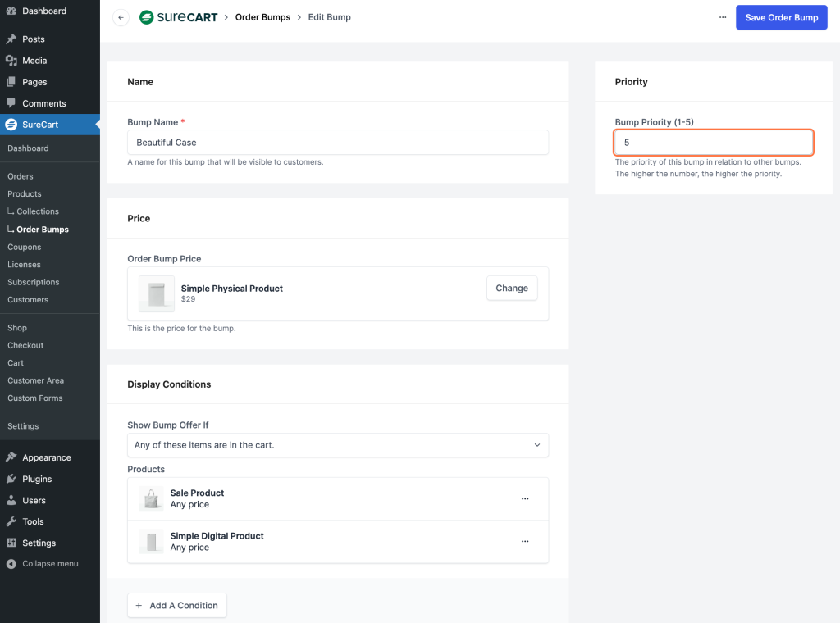Image resolution: width=840 pixels, height=623 pixels.
Task: Add a condition to display conditions
Action: point(176,606)
